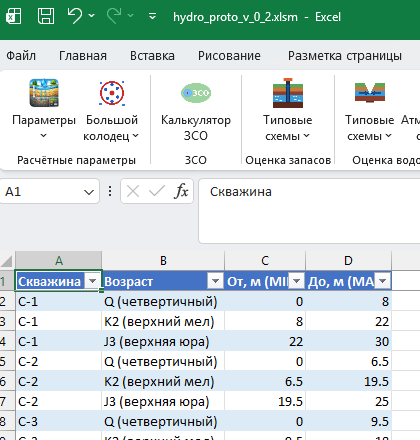Select cell C7 with value 19.5

(x=265, y=401)
